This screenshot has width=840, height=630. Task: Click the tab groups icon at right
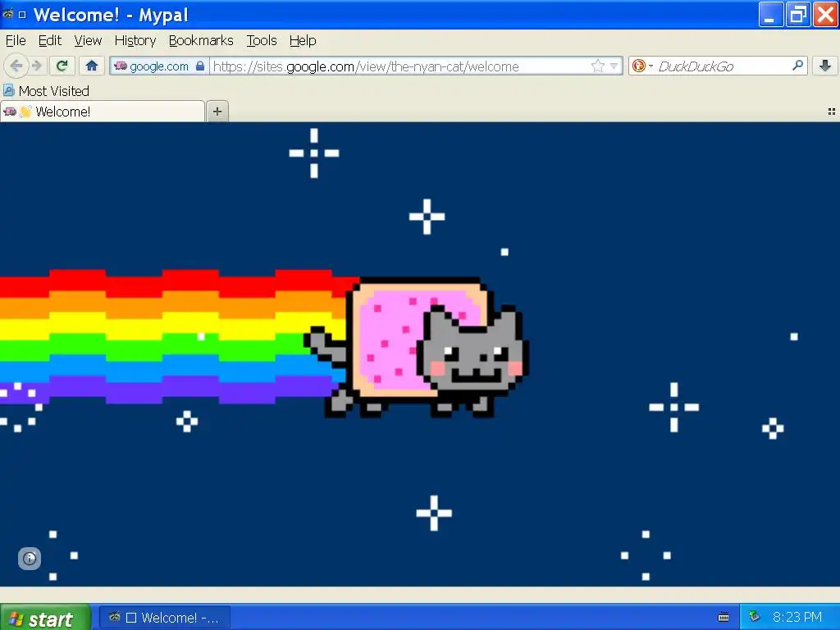click(x=832, y=112)
